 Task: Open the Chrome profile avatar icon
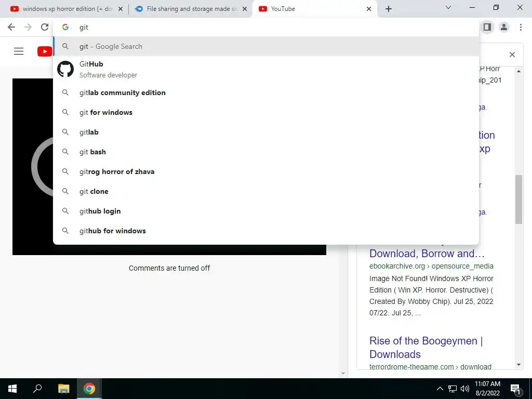coord(504,27)
